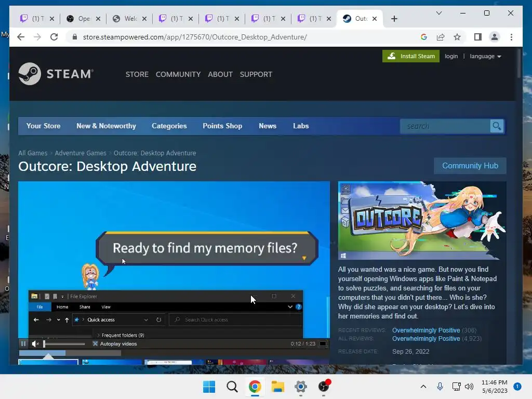Open File Explorer from the taskbar
This screenshot has height=399, width=532.
(277, 387)
